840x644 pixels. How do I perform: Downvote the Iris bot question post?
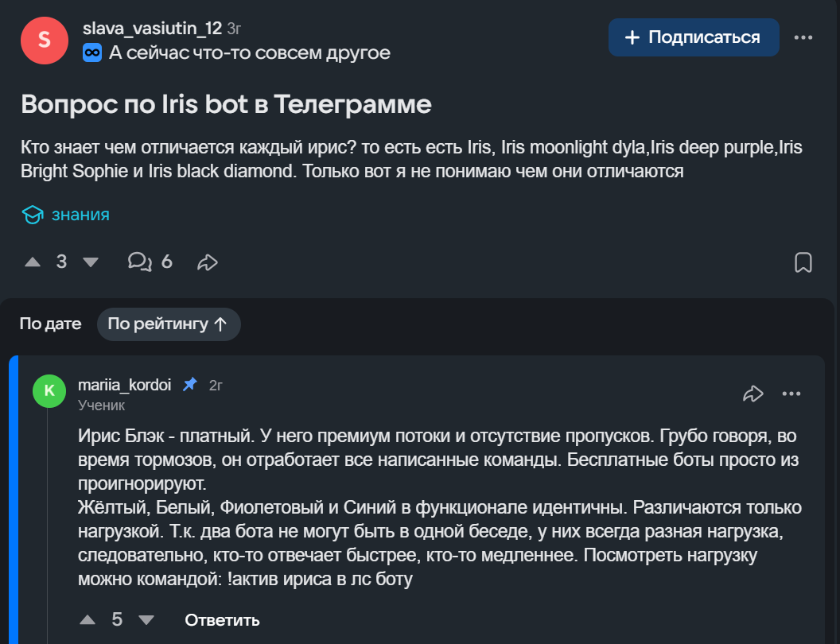pos(91,262)
